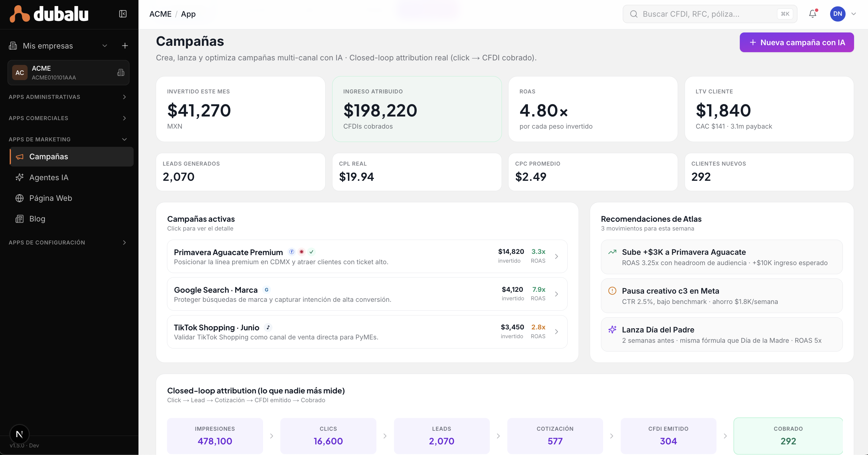
Task: Click Mis empresas label
Action: [48, 45]
